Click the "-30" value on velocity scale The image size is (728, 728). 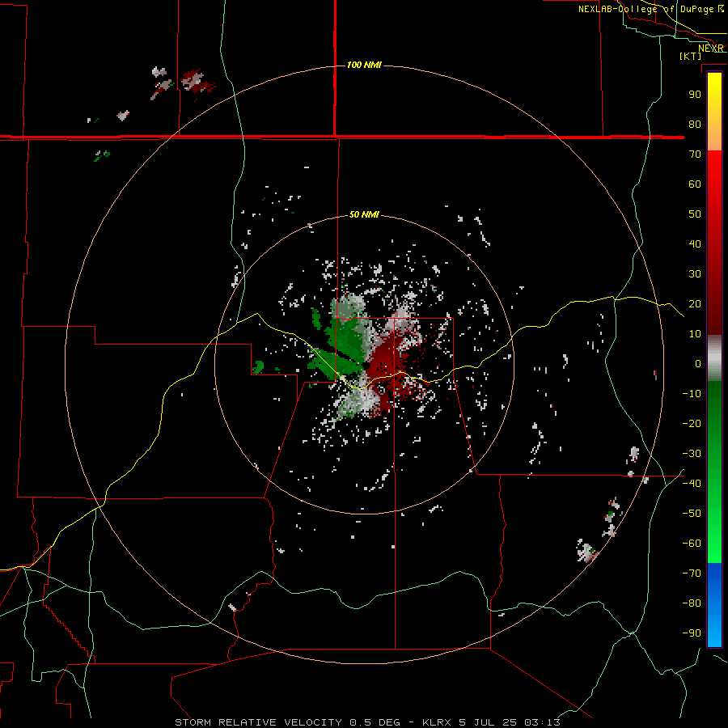(692, 454)
